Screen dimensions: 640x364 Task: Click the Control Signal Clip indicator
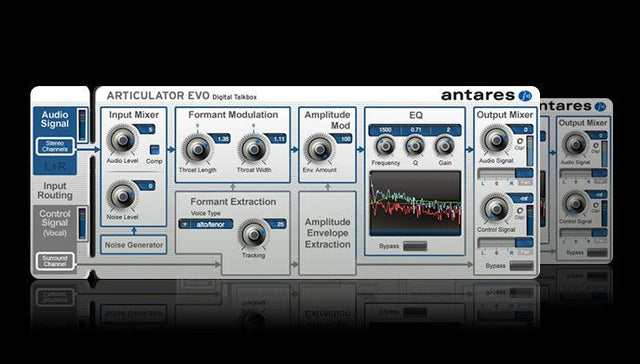[x=520, y=211]
